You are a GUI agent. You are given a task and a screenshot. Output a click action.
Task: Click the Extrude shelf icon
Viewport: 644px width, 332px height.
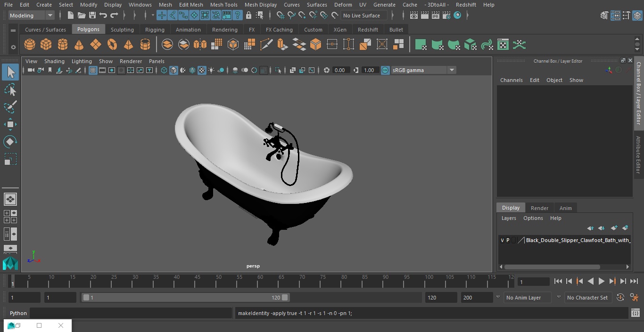tap(282, 45)
